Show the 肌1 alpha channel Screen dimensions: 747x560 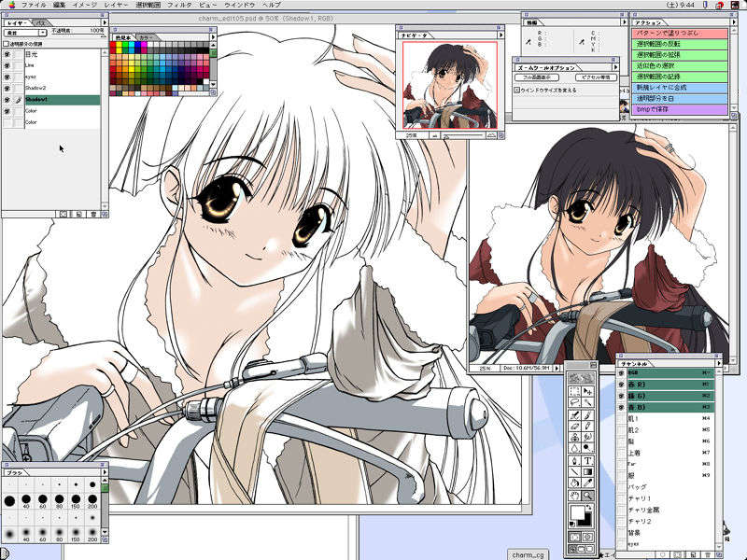(621, 418)
